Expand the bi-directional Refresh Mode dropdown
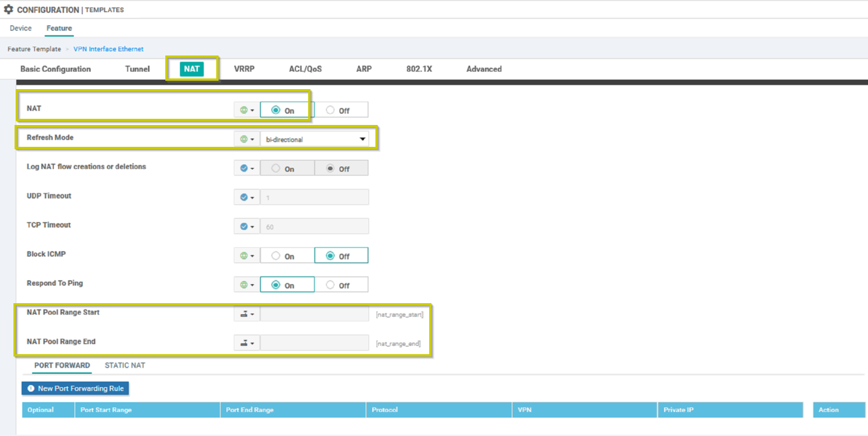Image resolution: width=868 pixels, height=436 pixels. 314,139
